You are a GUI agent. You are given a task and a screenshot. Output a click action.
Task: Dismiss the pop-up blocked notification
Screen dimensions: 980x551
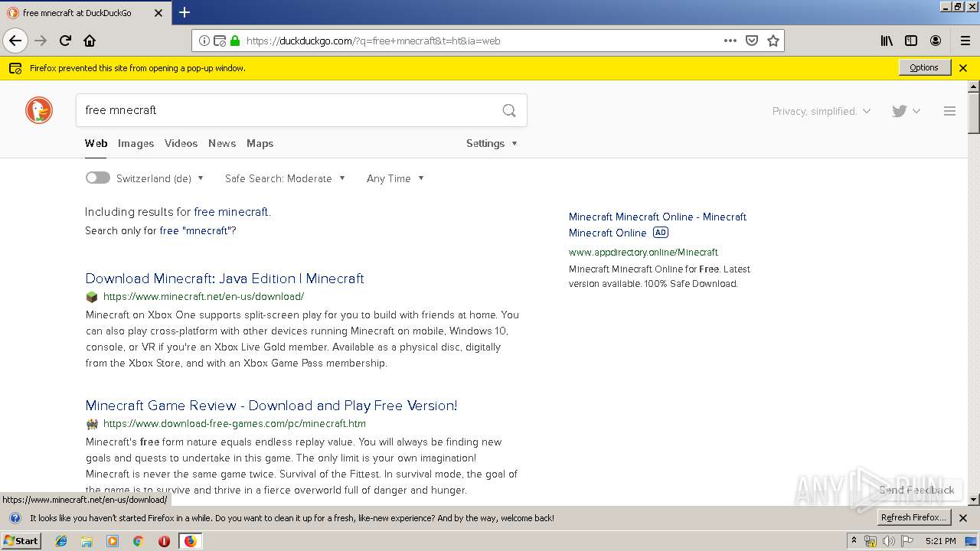(x=963, y=68)
